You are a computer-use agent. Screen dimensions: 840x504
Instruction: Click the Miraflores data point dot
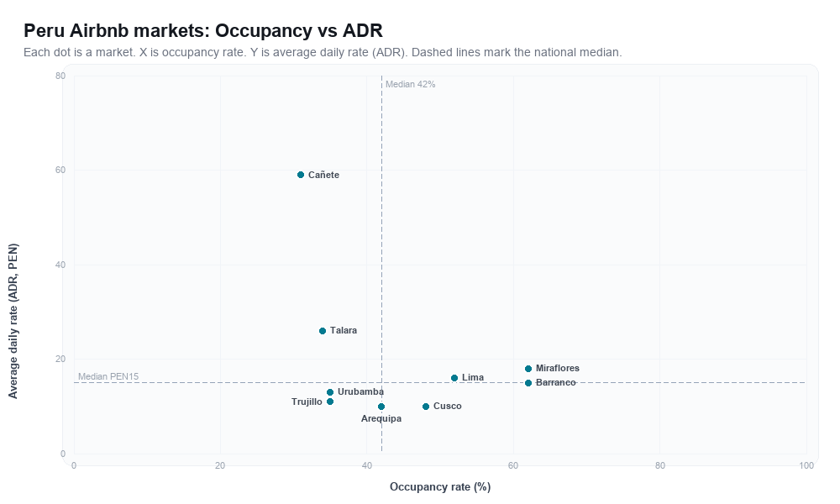(528, 369)
